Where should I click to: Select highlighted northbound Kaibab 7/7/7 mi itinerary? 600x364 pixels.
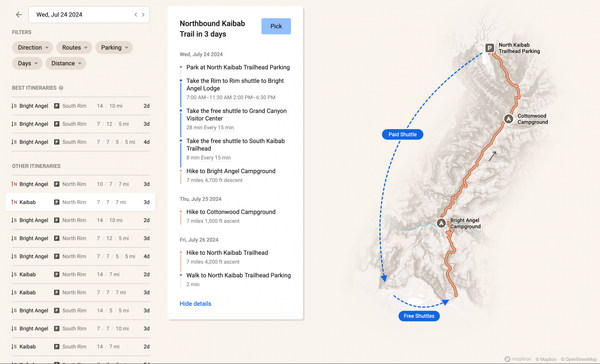[81, 202]
